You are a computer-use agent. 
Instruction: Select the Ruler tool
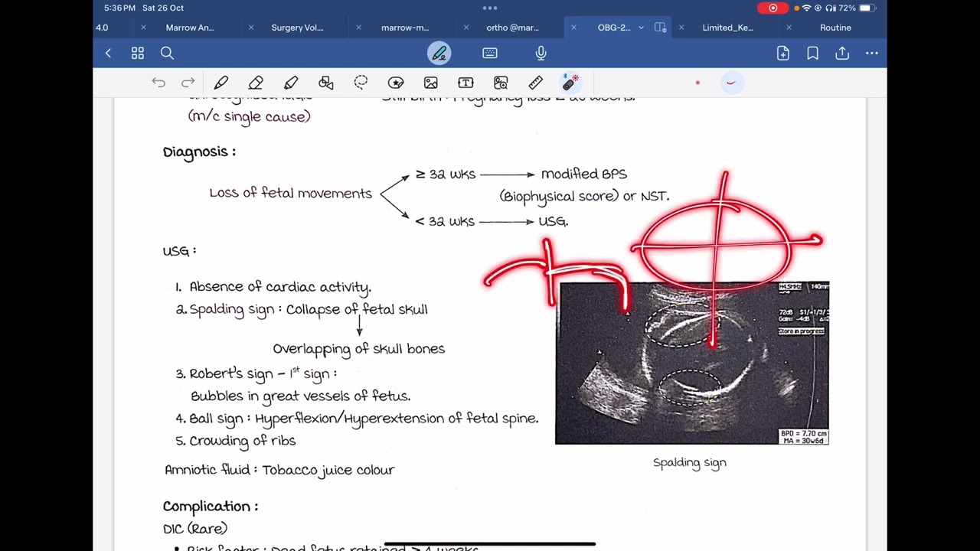(536, 83)
